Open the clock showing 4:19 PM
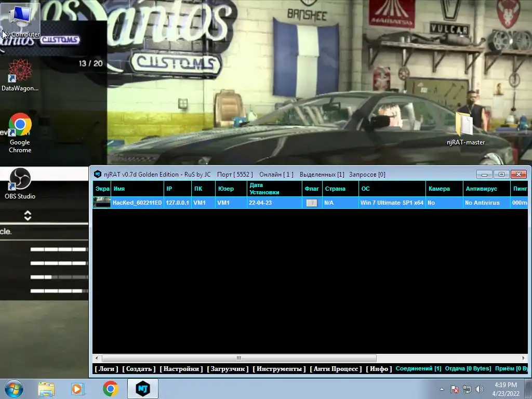Screen dimensions: 532x399 tap(506, 389)
